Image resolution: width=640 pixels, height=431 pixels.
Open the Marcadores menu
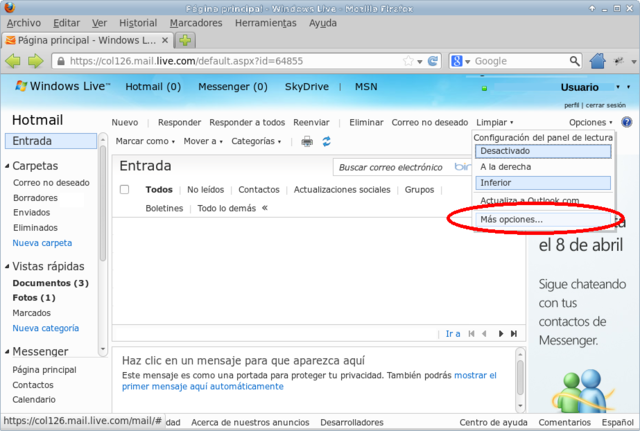click(196, 23)
